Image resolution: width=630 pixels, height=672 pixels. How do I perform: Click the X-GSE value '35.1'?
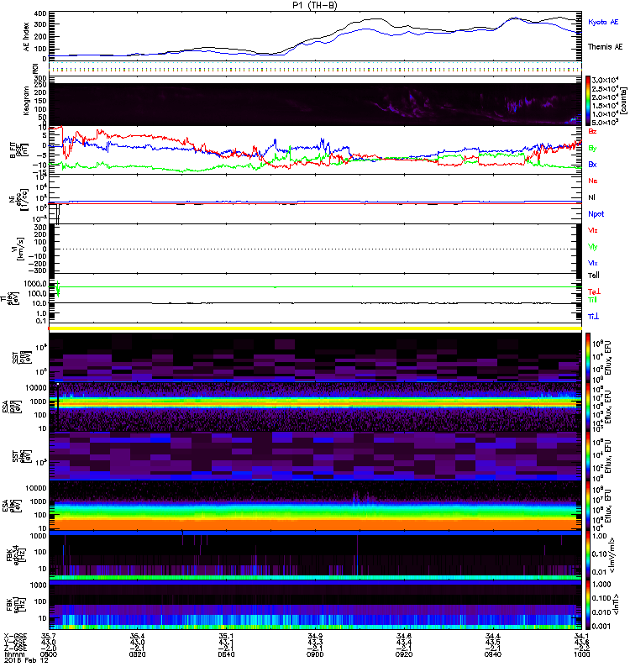[x=226, y=636]
